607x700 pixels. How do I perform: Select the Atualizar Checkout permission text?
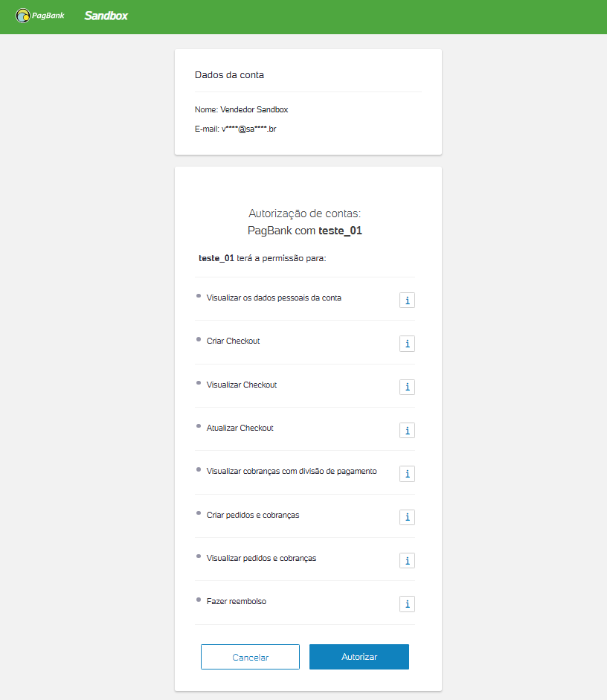click(240, 428)
